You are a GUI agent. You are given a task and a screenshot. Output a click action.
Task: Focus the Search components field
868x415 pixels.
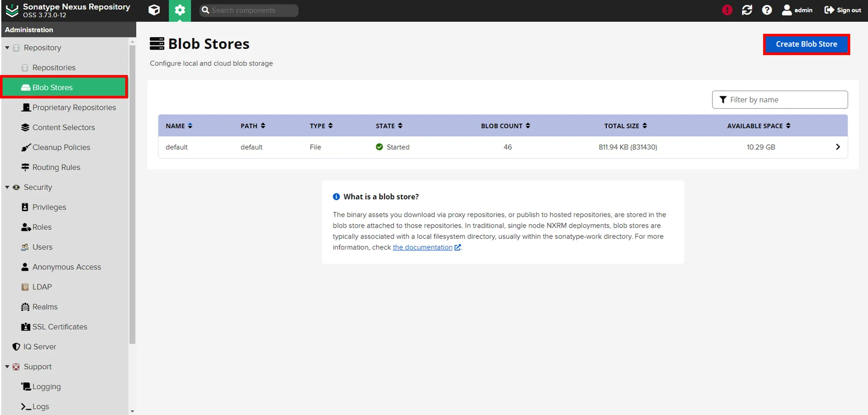pos(249,10)
